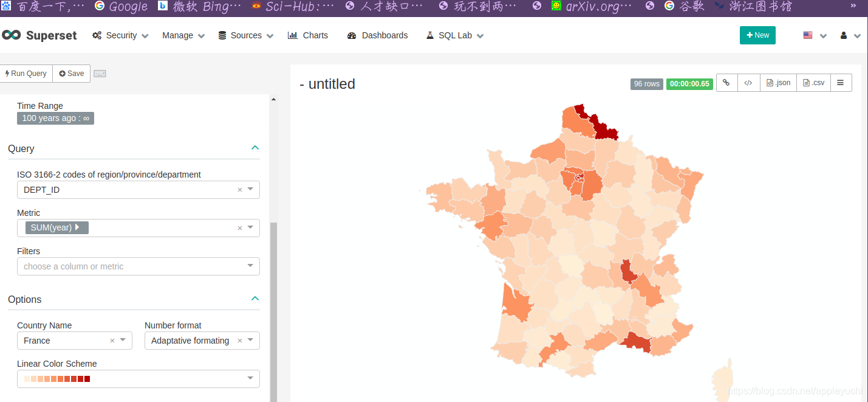Clear the France country selection

112,341
